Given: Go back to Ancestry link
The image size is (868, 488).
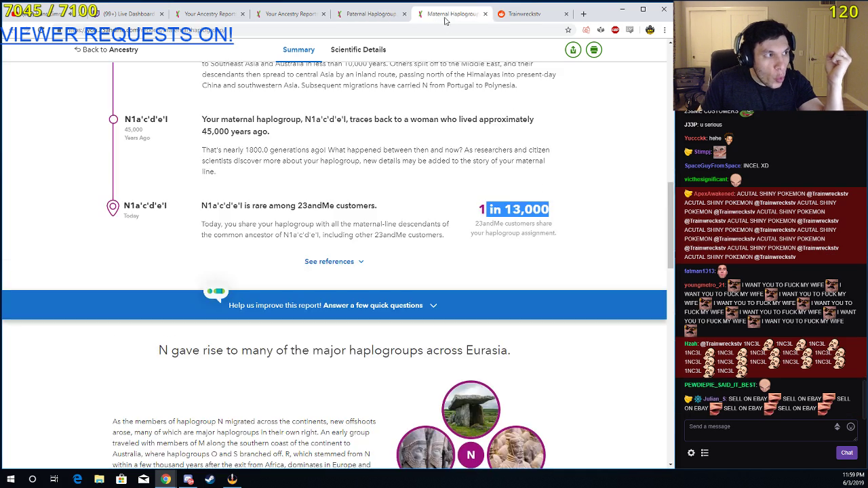Looking at the screenshot, I should point(106,49).
